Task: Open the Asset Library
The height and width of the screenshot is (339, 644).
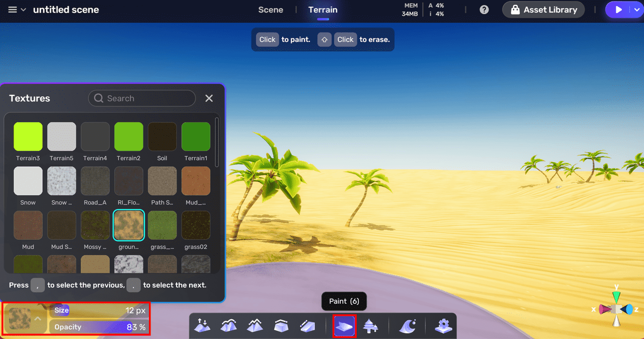Action: [543, 10]
